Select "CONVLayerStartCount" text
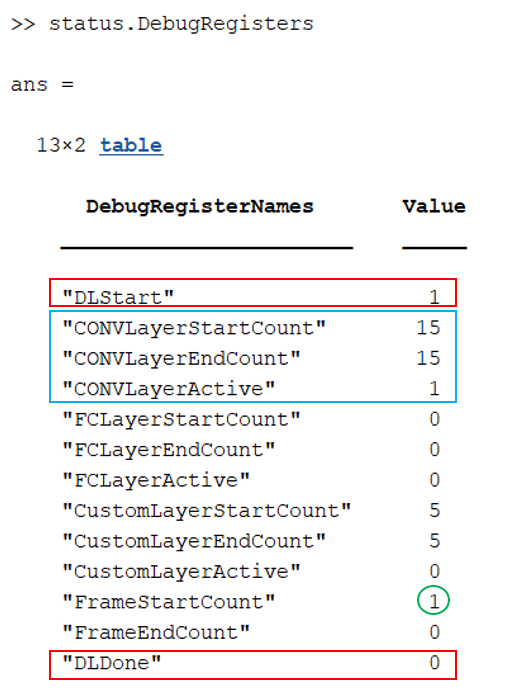This screenshot has width=511, height=700. (x=194, y=328)
